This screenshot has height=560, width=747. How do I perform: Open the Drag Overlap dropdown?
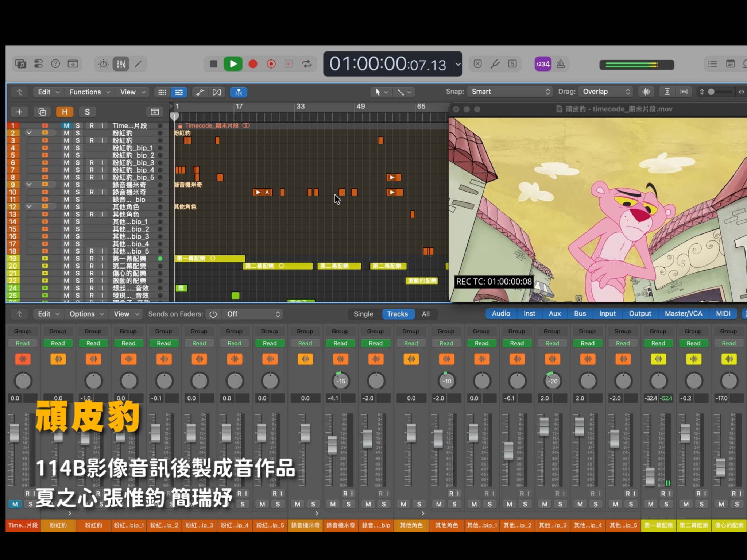pos(606,92)
